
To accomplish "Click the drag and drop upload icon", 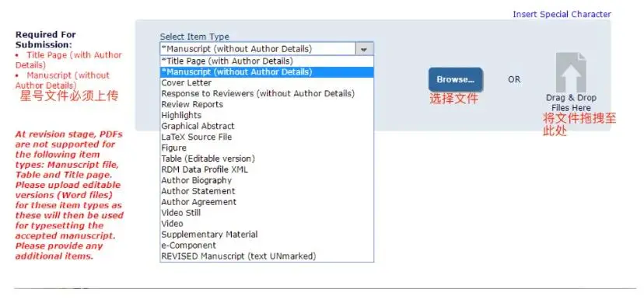I will (x=571, y=72).
